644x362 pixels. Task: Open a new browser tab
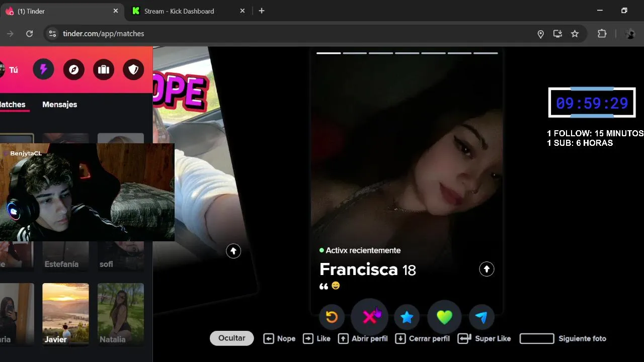pyautogui.click(x=261, y=11)
